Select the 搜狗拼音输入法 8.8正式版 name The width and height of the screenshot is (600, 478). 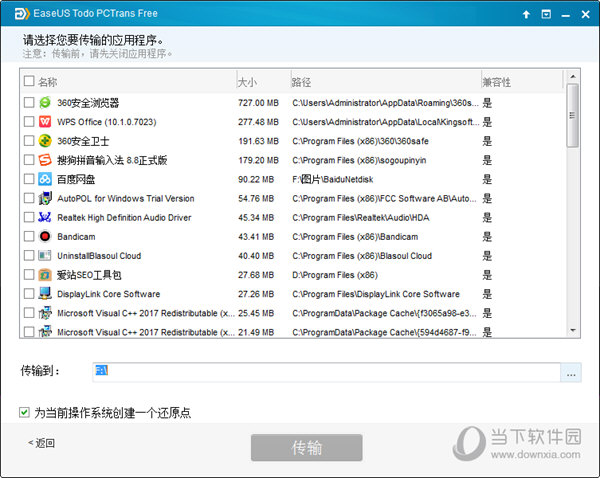click(x=112, y=160)
